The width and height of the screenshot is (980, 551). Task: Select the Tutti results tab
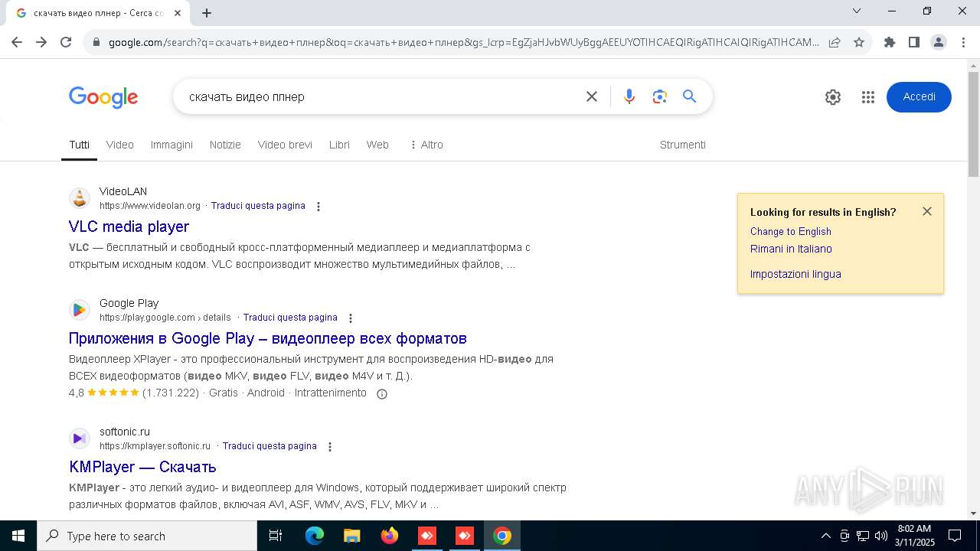click(79, 145)
